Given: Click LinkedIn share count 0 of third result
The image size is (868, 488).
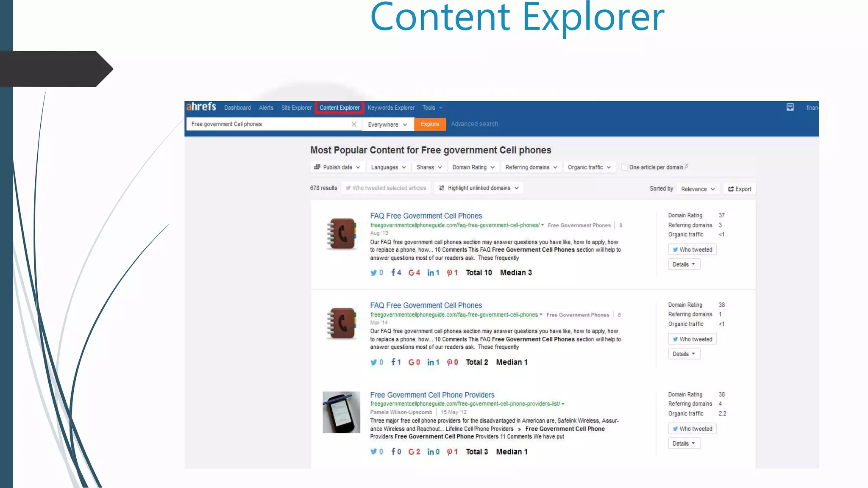Looking at the screenshot, I should click(433, 452).
